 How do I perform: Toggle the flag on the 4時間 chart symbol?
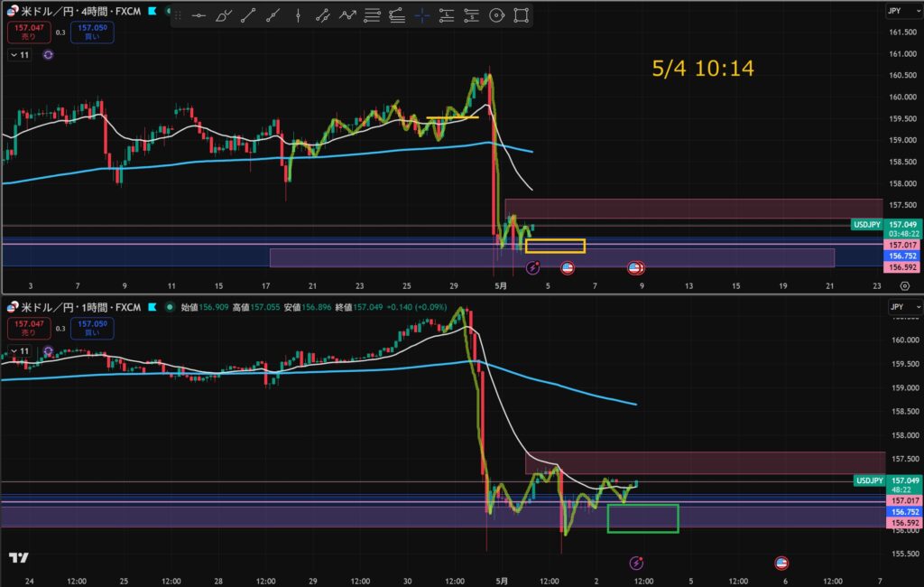coord(152,11)
